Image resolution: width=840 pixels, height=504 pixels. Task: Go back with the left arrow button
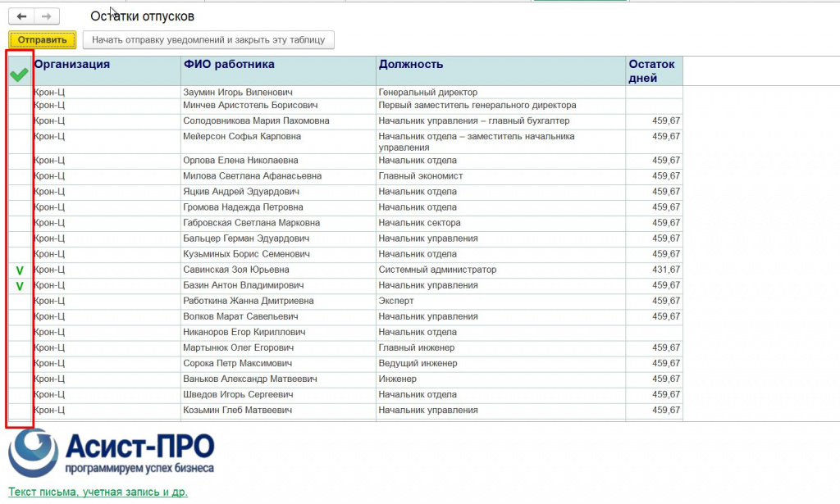coord(21,16)
